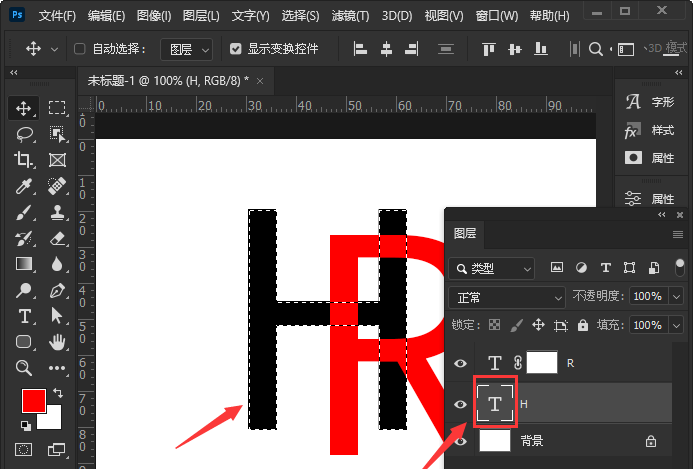Screen dimensions: 693x469
Task: Select the Eraser tool
Action: pyautogui.click(x=57, y=239)
